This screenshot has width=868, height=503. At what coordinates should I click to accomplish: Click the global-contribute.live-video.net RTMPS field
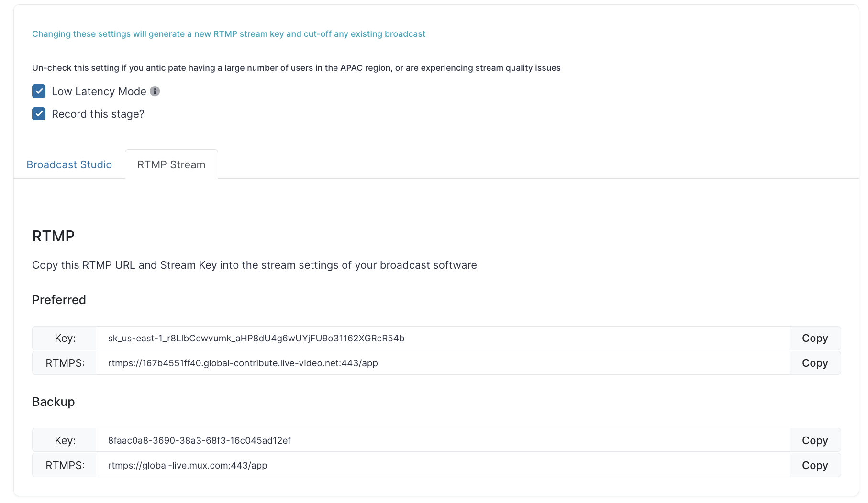443,363
